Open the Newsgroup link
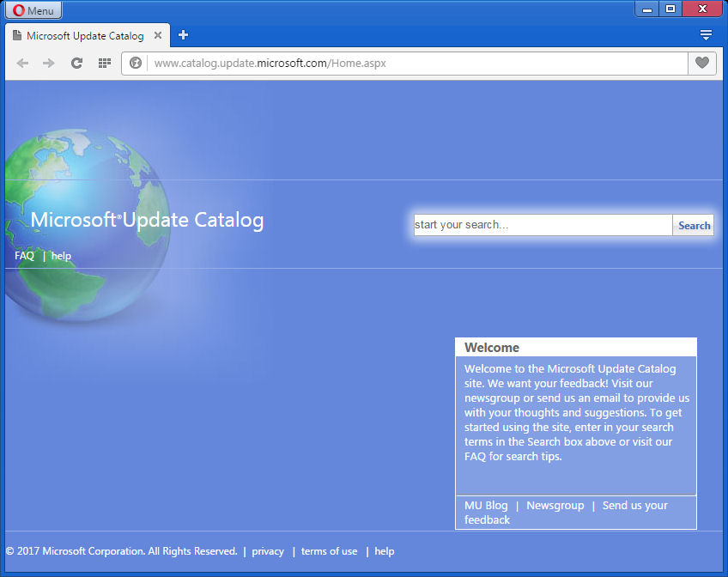This screenshot has width=728, height=577. click(x=555, y=506)
